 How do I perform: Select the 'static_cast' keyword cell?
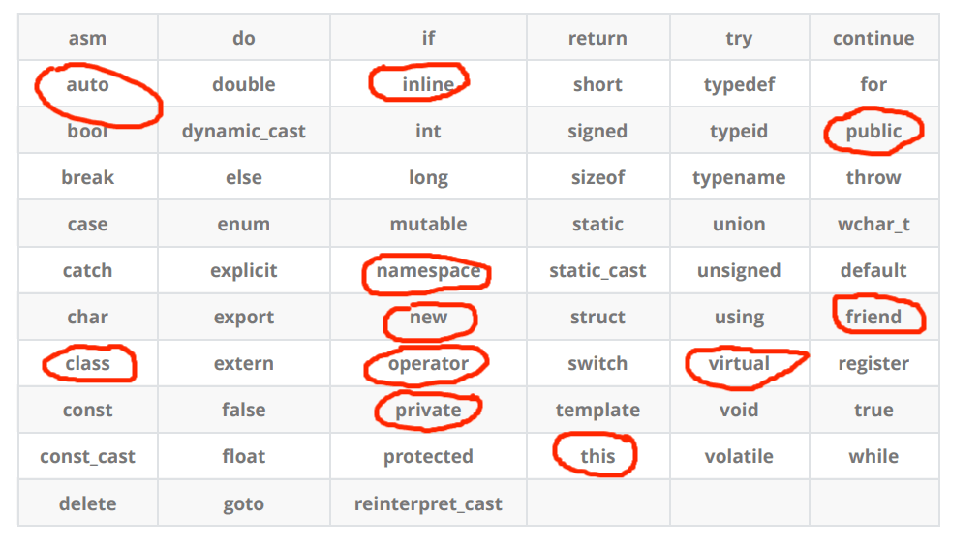[x=597, y=271]
